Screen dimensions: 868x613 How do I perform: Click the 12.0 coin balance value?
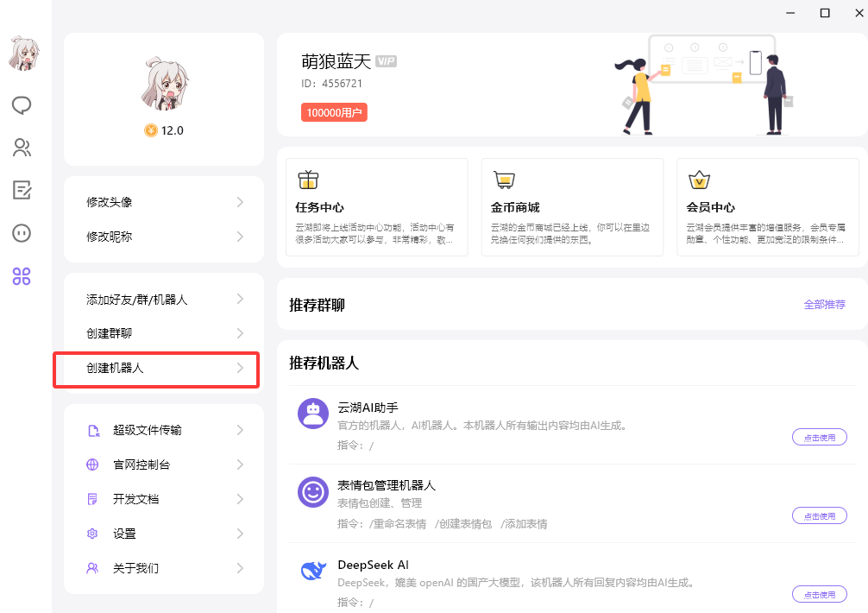(x=173, y=130)
